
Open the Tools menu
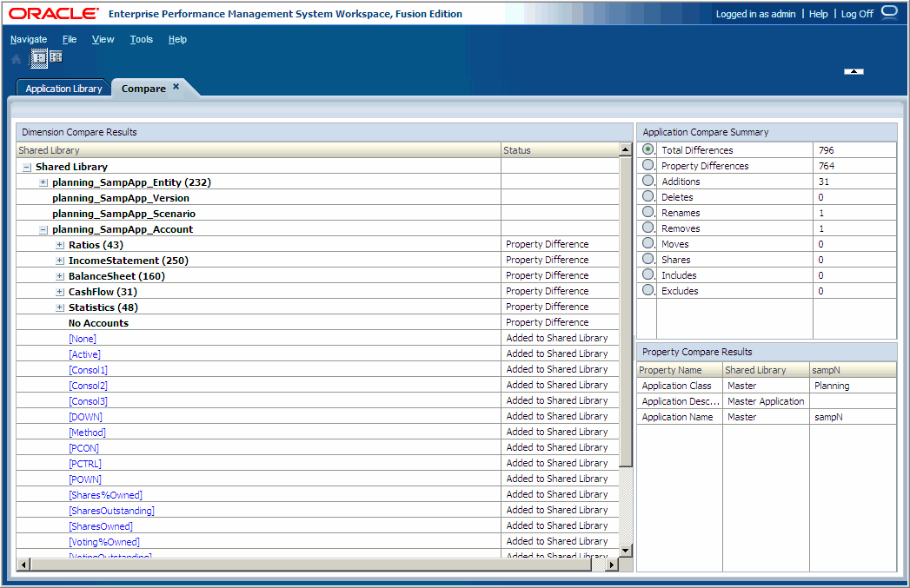pyautogui.click(x=141, y=39)
